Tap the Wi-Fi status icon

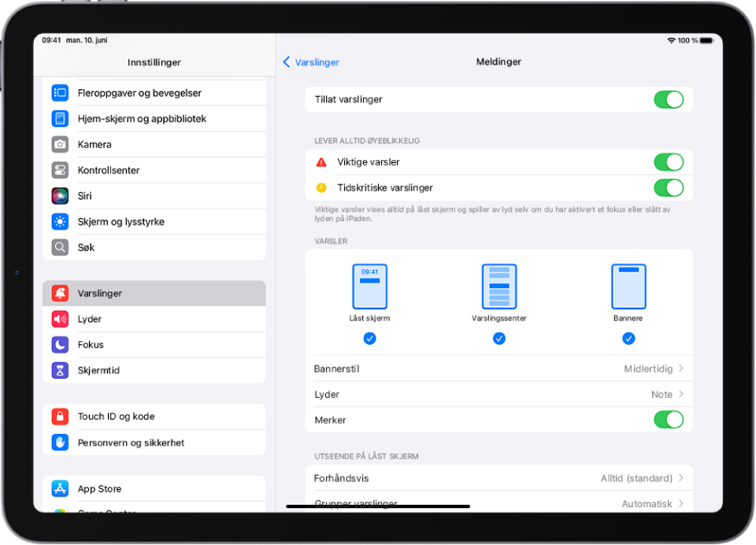point(671,40)
